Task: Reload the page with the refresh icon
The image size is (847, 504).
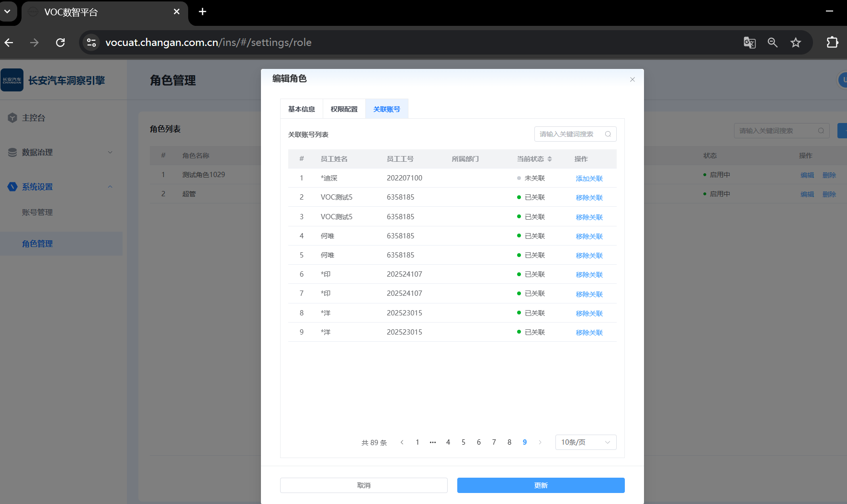Action: [60, 43]
